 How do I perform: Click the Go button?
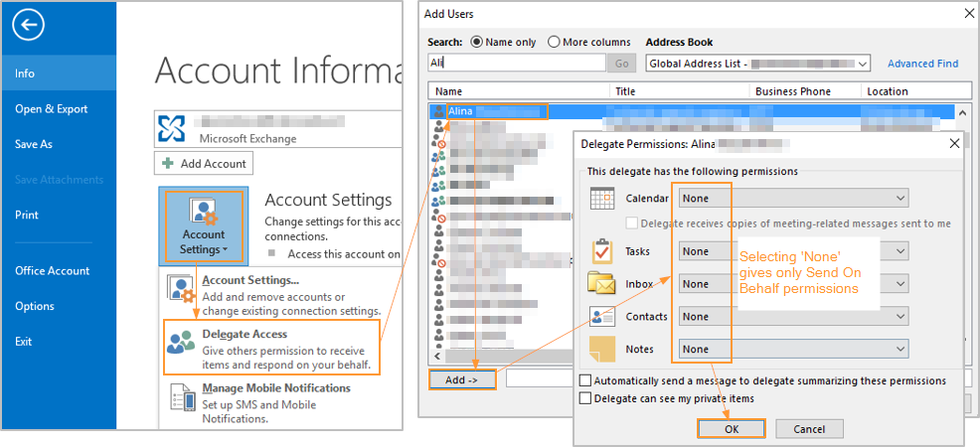coord(622,63)
